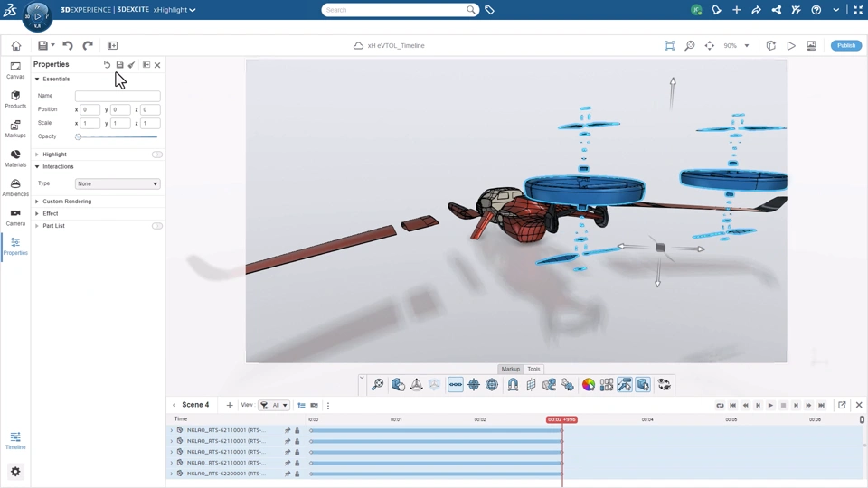Screen dimensions: 868x488
Task: Toggle the chain link tool
Action: 456,385
